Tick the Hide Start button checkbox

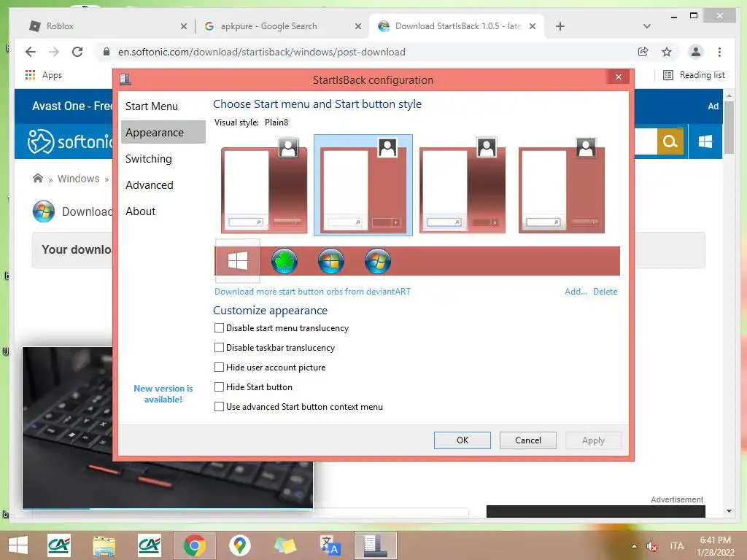click(x=219, y=387)
